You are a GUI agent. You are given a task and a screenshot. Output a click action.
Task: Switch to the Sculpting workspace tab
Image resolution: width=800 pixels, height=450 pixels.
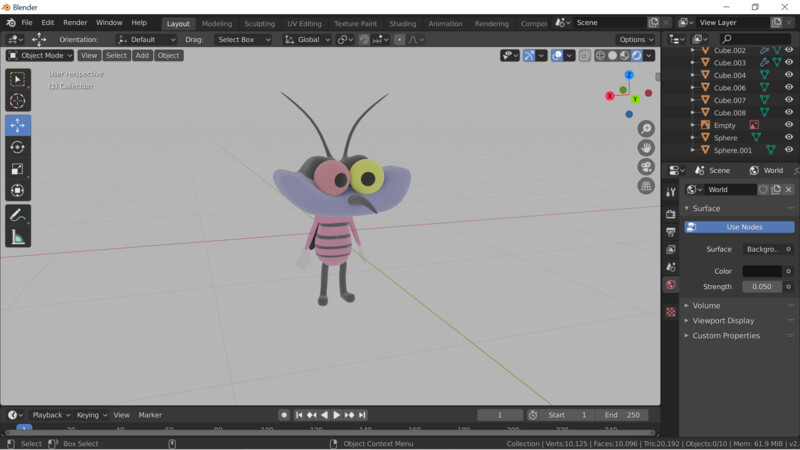tap(259, 23)
